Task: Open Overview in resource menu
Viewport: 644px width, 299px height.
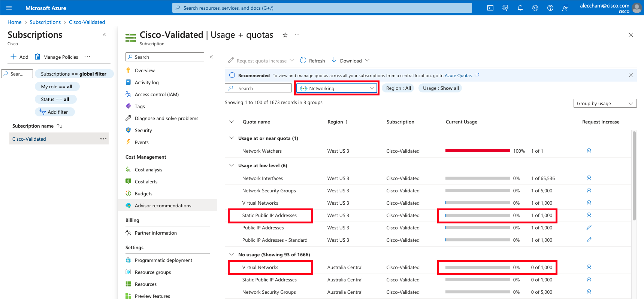Action: pyautogui.click(x=145, y=70)
